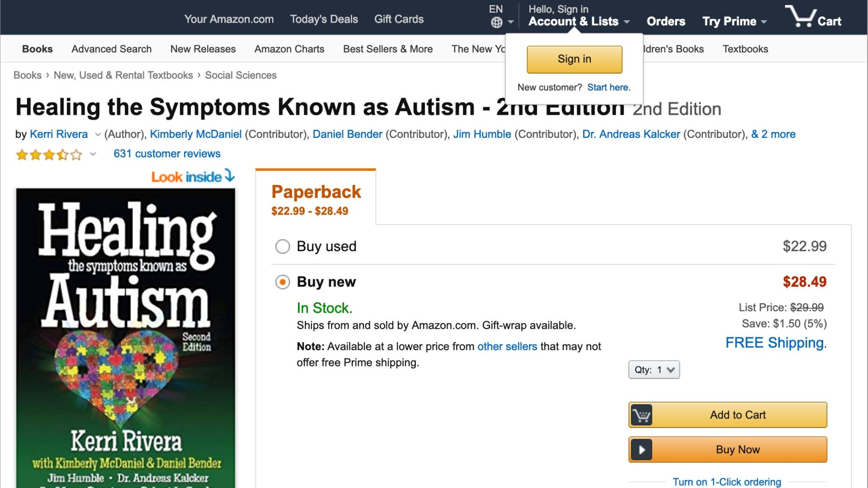
Task: Open Today's Deals
Action: tap(324, 19)
